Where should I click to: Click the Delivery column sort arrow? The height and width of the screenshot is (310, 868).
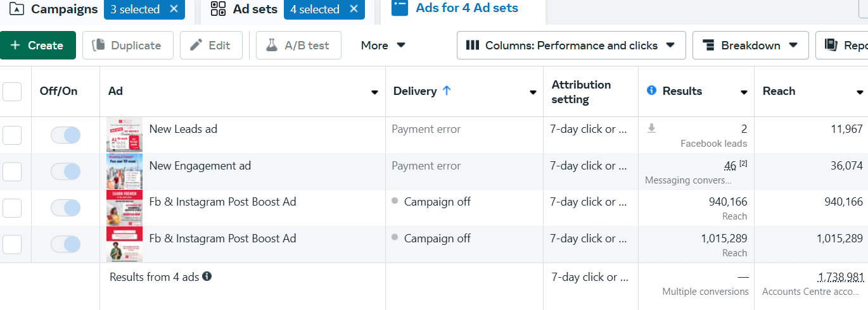tap(447, 91)
